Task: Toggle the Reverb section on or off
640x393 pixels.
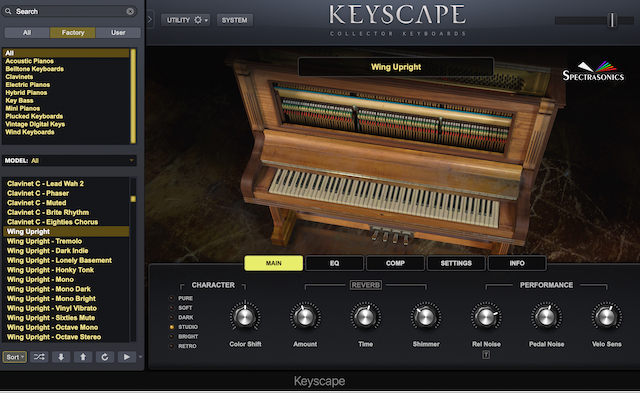Action: click(x=366, y=285)
